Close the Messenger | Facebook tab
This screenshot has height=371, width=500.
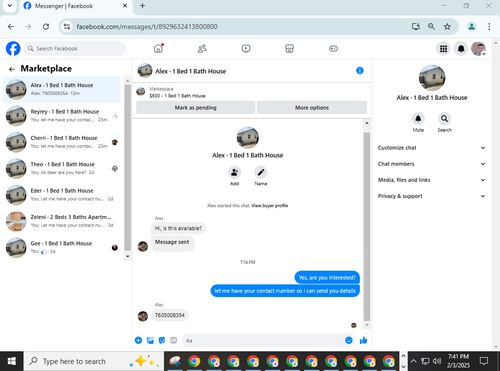125,6
